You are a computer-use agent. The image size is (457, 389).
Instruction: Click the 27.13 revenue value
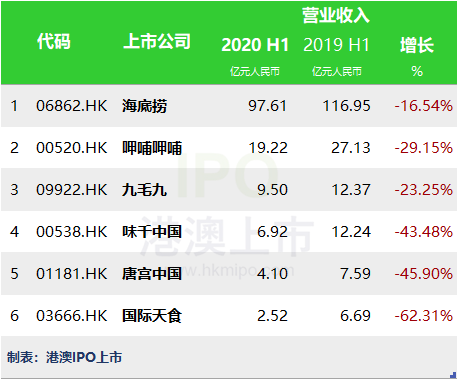click(351, 148)
